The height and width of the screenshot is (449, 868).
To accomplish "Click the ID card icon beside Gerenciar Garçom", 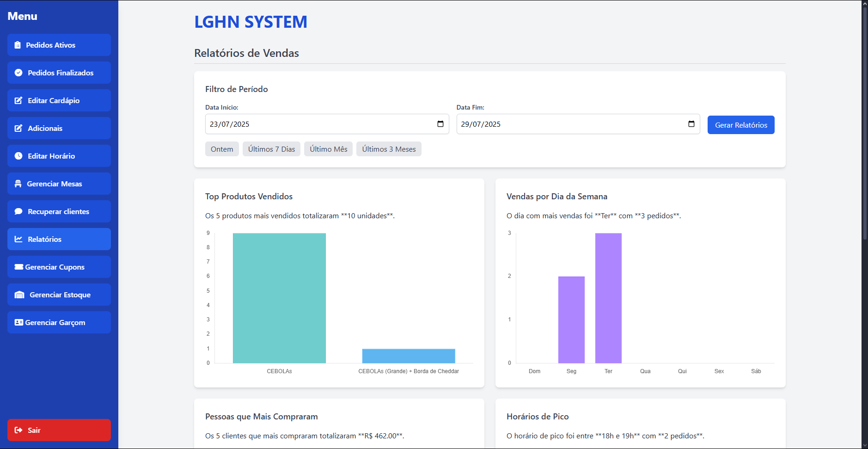I will (x=19, y=322).
